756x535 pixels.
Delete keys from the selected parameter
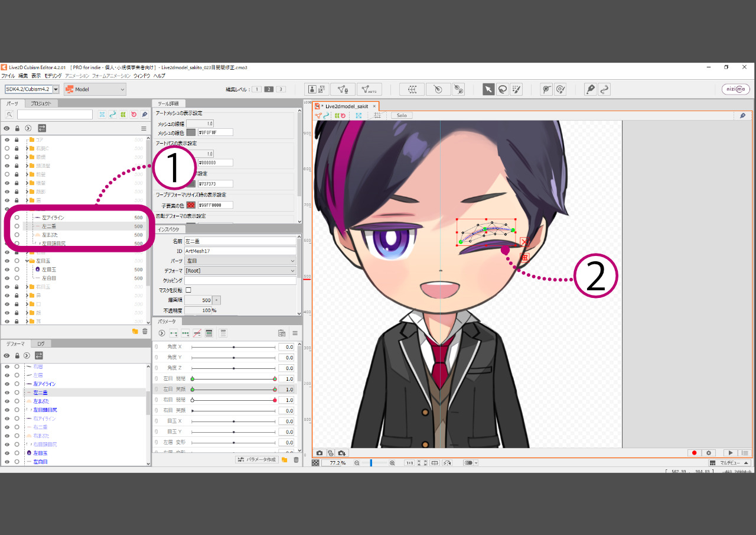tap(197, 333)
